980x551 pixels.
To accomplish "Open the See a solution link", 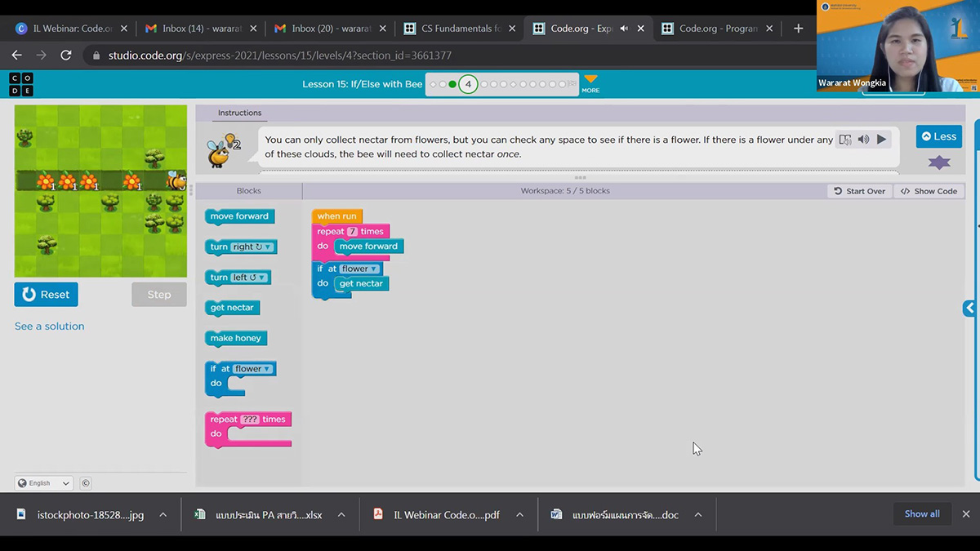I will coord(49,327).
